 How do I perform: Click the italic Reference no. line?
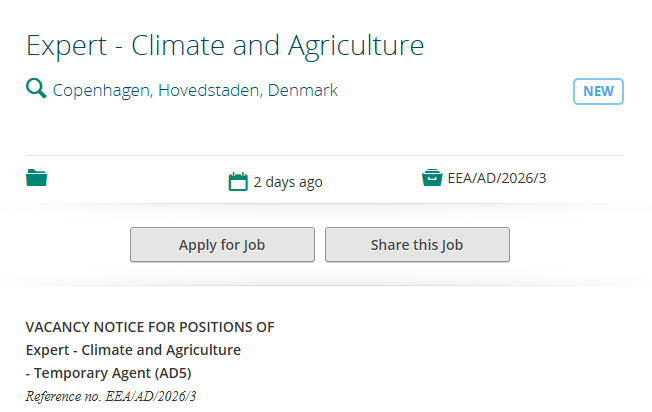[x=111, y=396]
